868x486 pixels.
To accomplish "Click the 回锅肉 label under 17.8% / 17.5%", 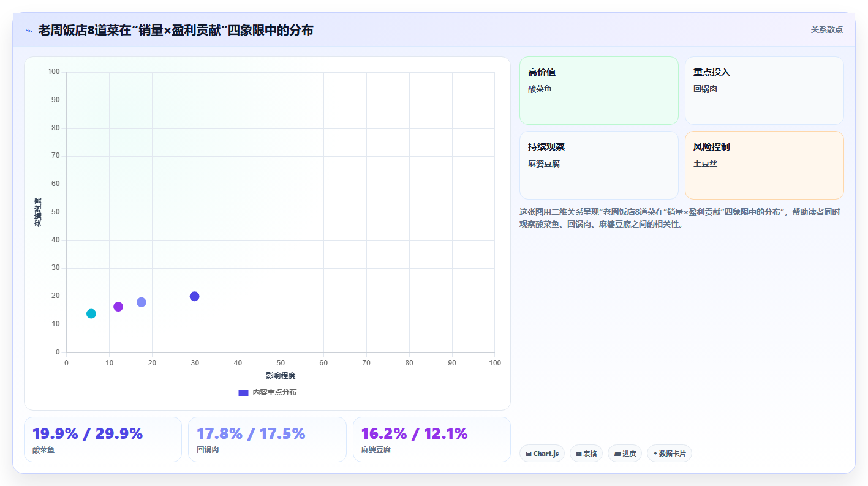I will click(x=208, y=450).
